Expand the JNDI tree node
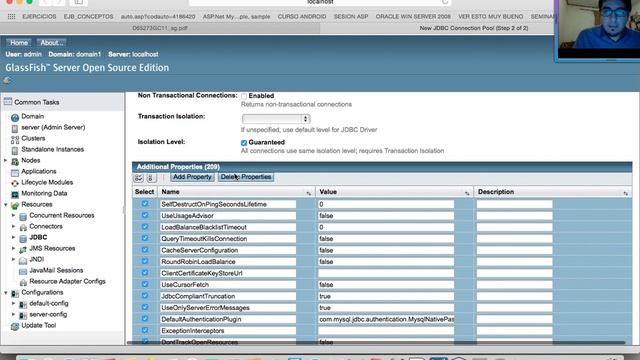 tap(13, 259)
